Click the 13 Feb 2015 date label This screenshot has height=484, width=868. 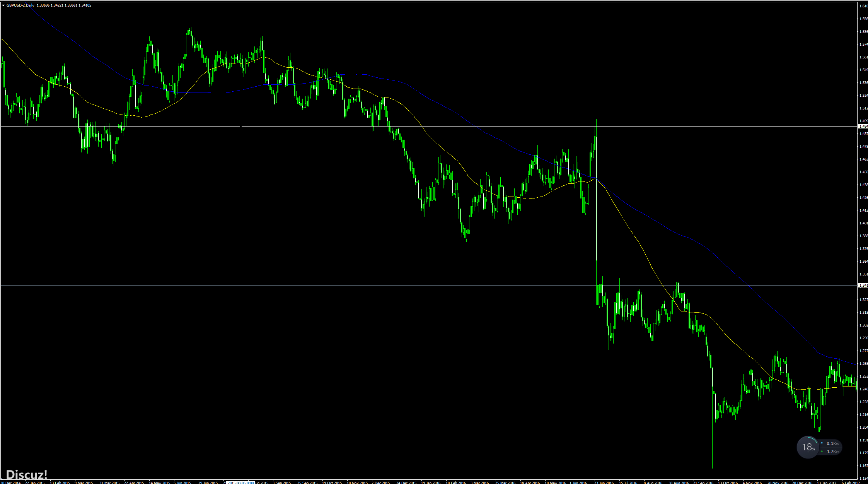[60, 482]
